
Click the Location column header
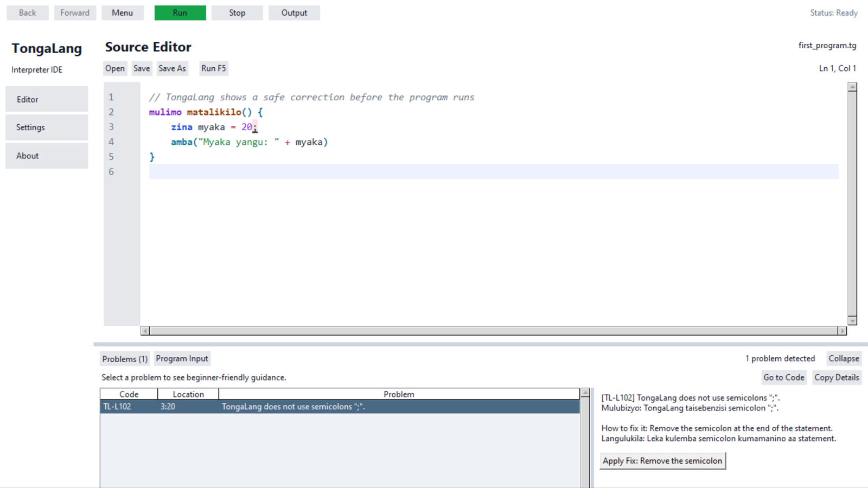tap(188, 394)
